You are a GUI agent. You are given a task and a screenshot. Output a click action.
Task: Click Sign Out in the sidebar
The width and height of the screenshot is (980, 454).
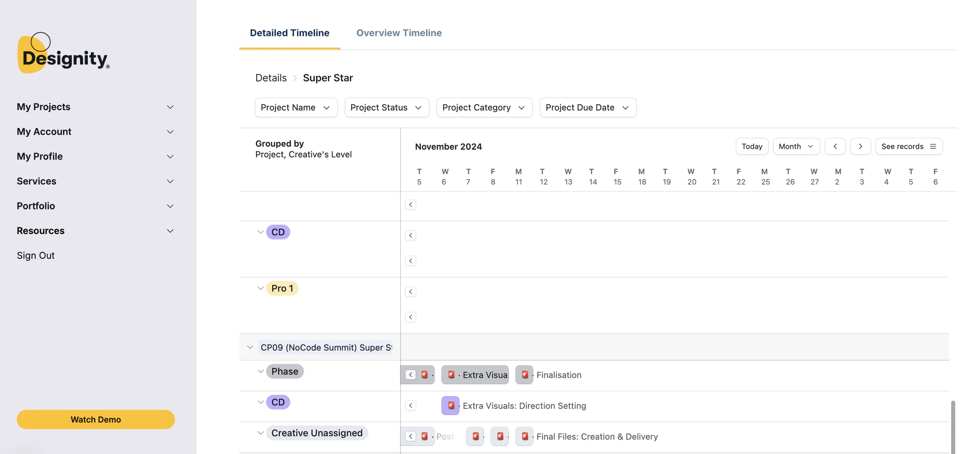point(36,256)
